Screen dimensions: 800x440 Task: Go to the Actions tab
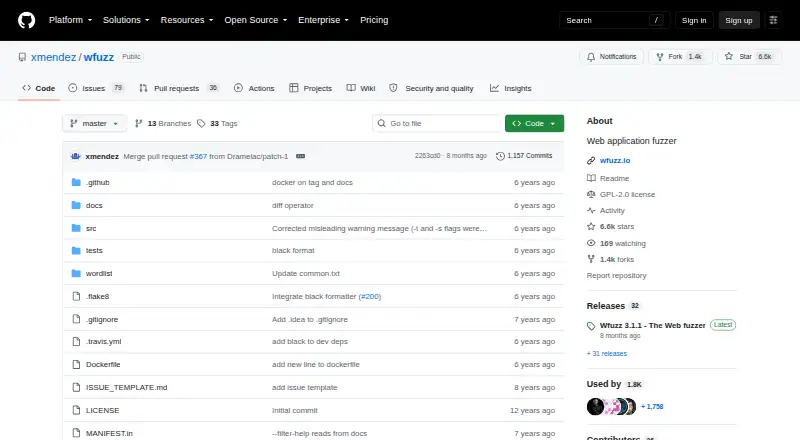click(254, 88)
